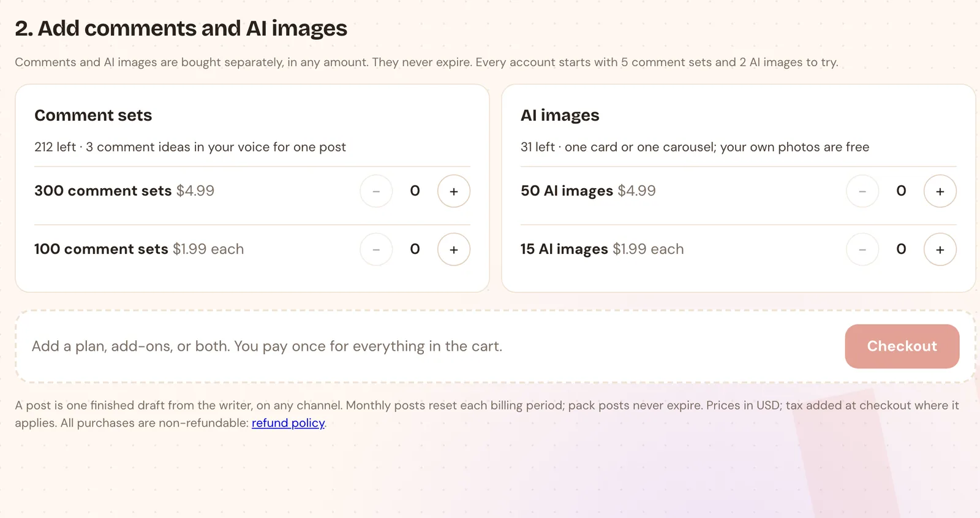The width and height of the screenshot is (980, 518).
Task: Click the "15 AI images" label
Action: coord(564,249)
